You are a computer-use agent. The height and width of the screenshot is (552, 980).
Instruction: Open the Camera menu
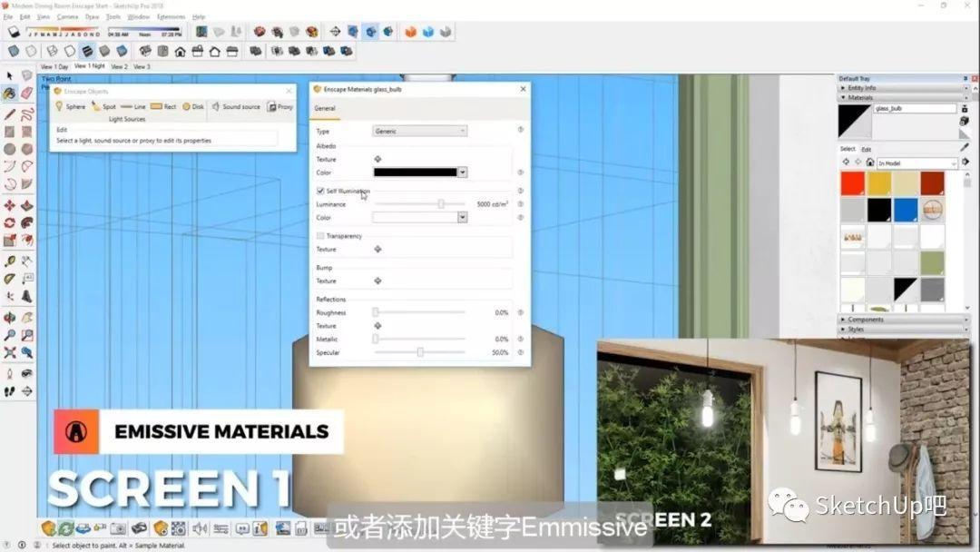67,17
